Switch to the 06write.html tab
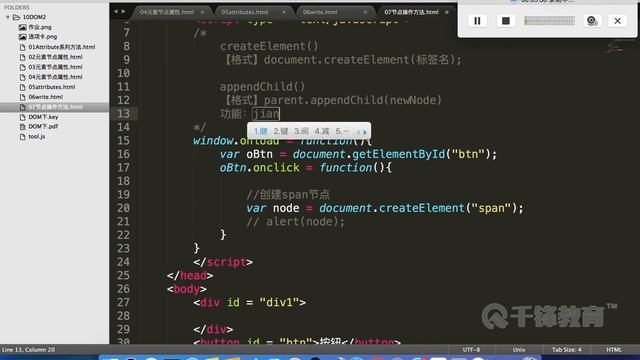Screen dimensions: 640x360 coord(320,12)
